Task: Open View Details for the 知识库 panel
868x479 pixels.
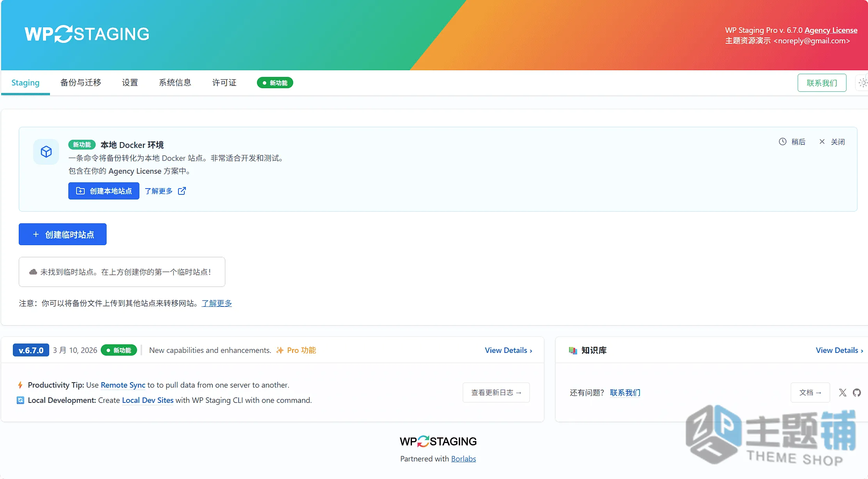Action: pos(839,350)
